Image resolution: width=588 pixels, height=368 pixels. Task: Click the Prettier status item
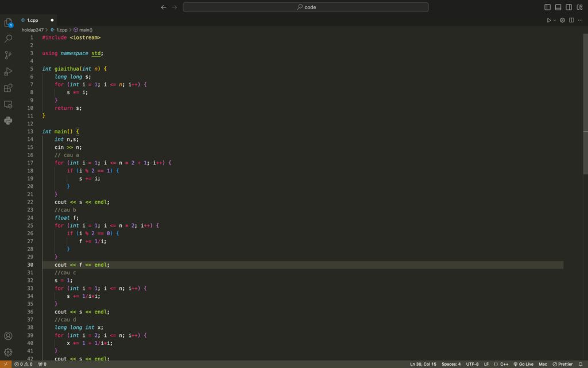tap(563, 364)
